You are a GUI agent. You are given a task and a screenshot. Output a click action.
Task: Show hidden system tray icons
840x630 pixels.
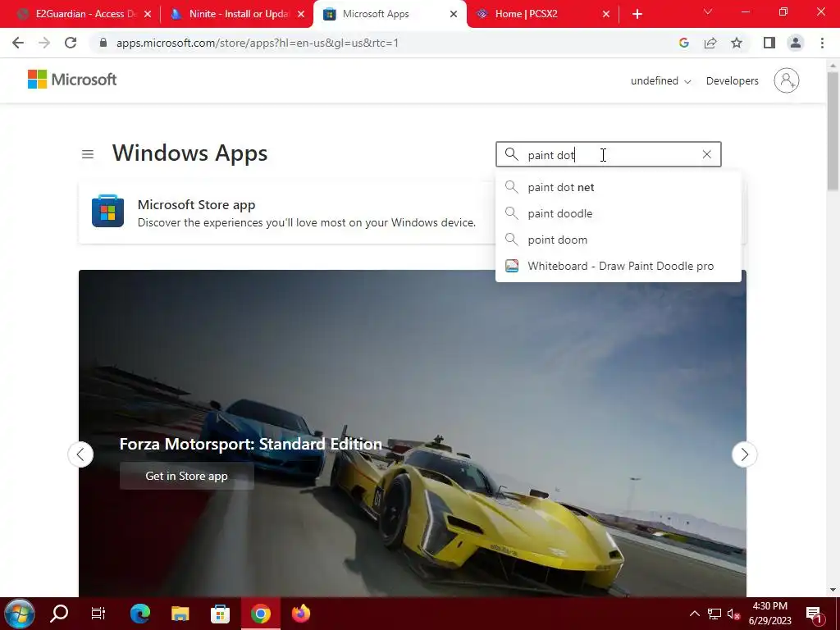694,614
